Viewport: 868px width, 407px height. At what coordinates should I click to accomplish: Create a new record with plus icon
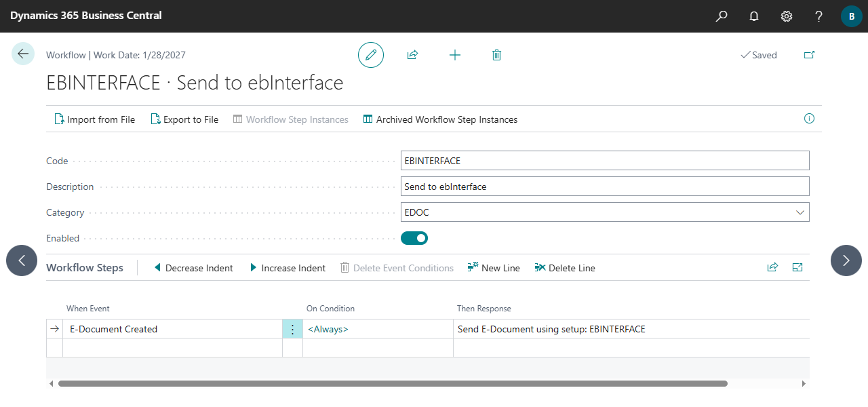(x=455, y=55)
